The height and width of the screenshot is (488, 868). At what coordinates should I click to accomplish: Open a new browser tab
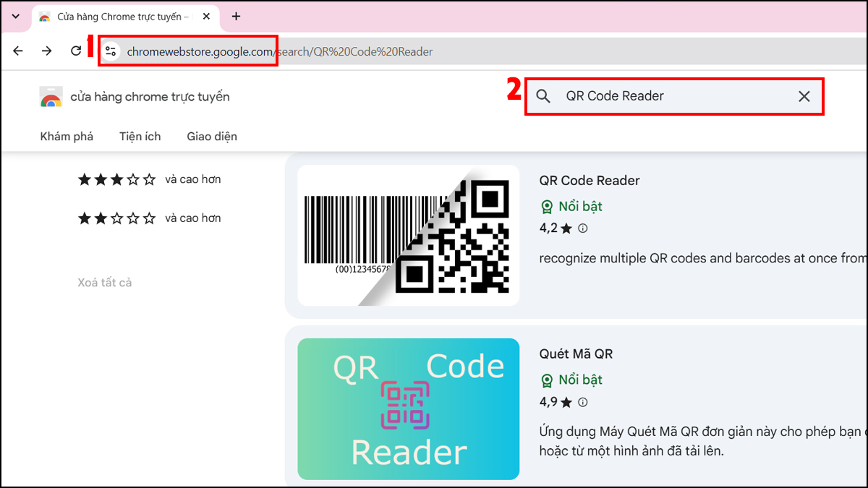pyautogui.click(x=236, y=16)
